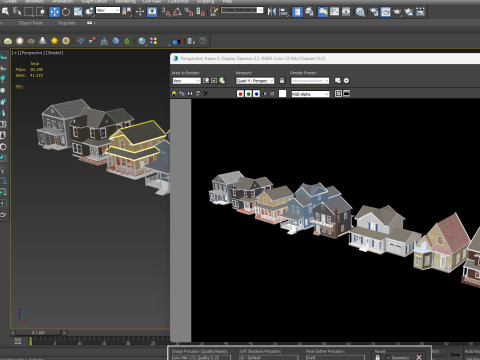Open Render Setup from main toolbar

click(x=374, y=12)
